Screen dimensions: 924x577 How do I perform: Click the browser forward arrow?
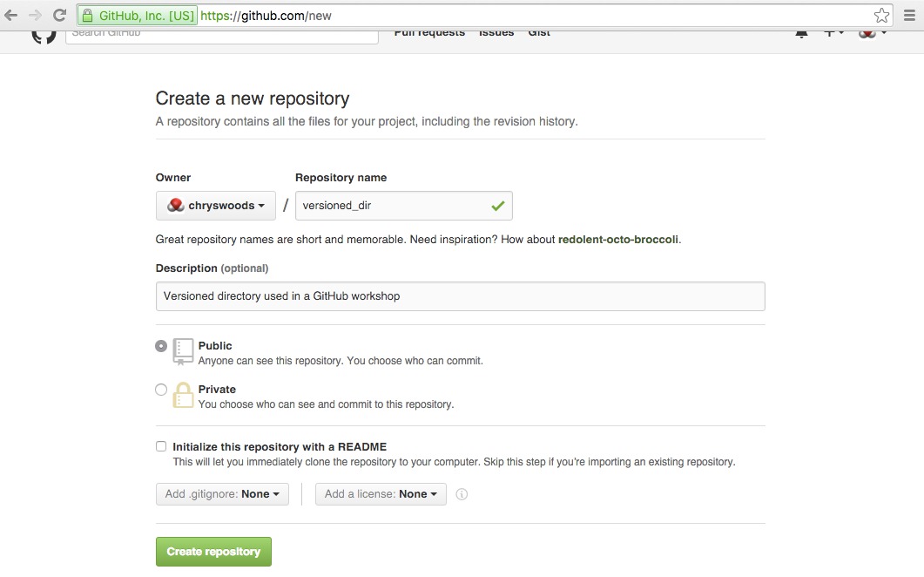coord(35,16)
